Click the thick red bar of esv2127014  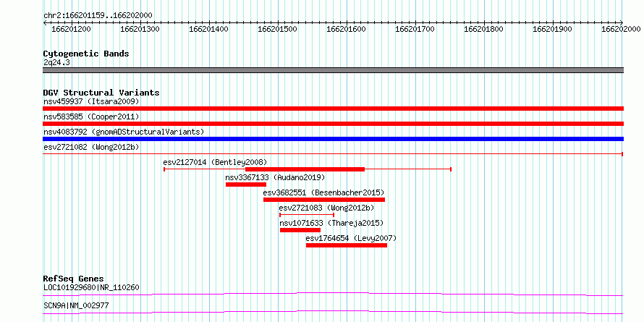click(x=305, y=169)
